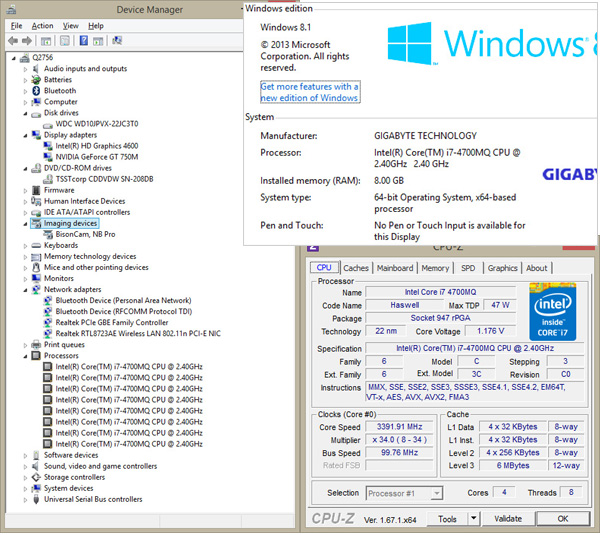Click the Human Interface Devices icon
600x535 pixels.
coord(36,201)
